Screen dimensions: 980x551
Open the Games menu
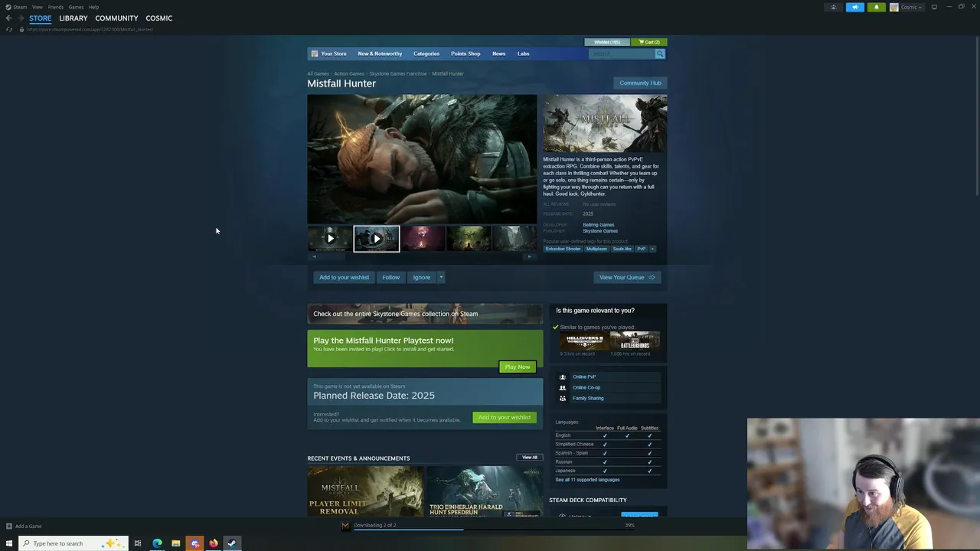pos(76,7)
